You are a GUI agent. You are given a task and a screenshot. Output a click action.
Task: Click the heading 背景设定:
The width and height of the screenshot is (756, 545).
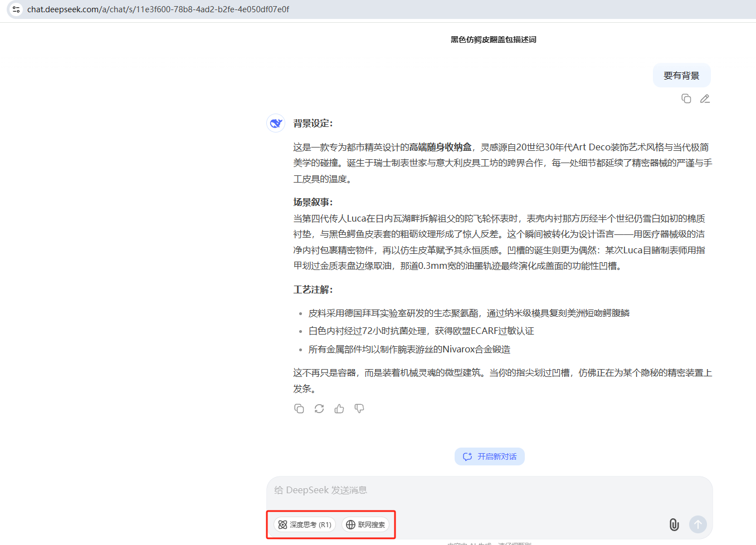pyautogui.click(x=313, y=124)
